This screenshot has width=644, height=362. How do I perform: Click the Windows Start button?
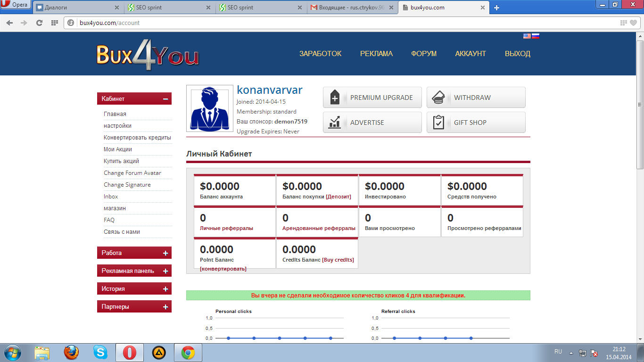[x=12, y=352]
